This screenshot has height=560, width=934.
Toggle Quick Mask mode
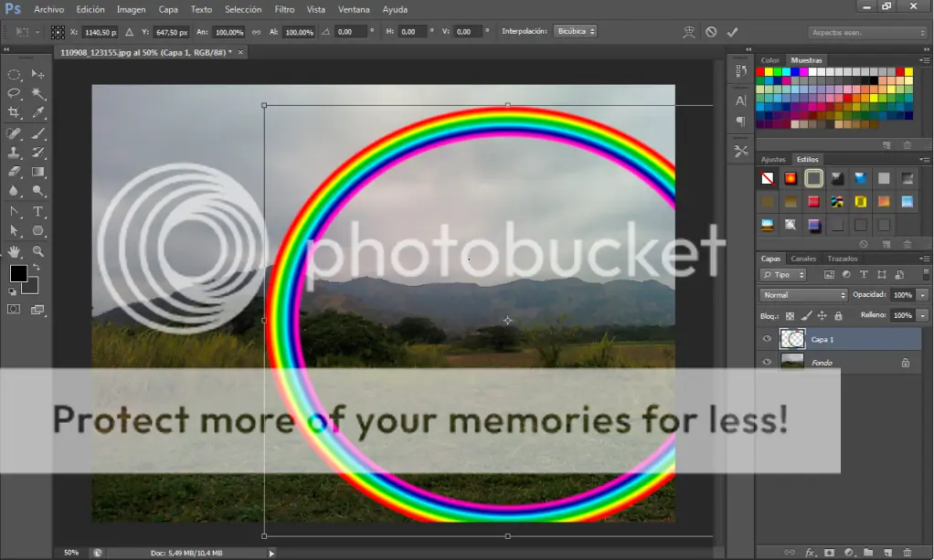coord(13,309)
